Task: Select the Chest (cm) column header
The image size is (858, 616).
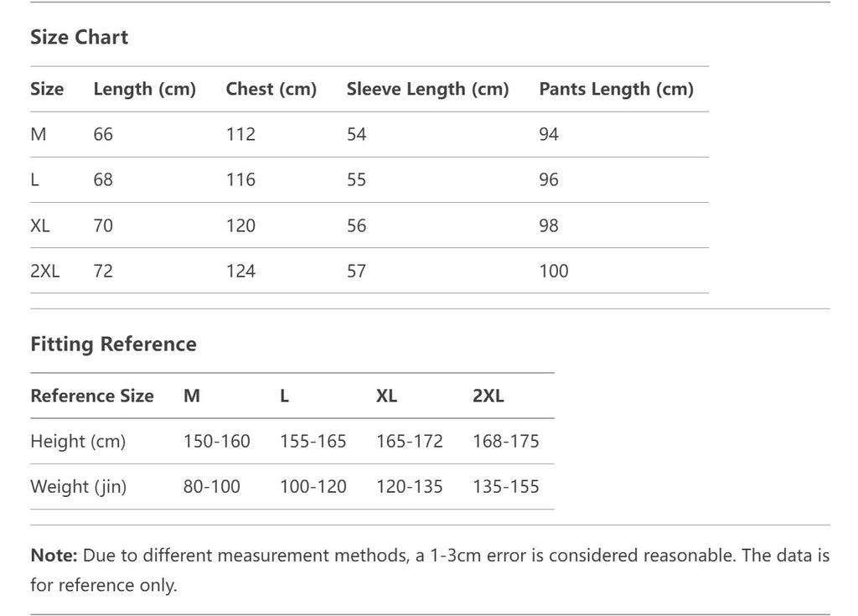Action: coord(271,89)
